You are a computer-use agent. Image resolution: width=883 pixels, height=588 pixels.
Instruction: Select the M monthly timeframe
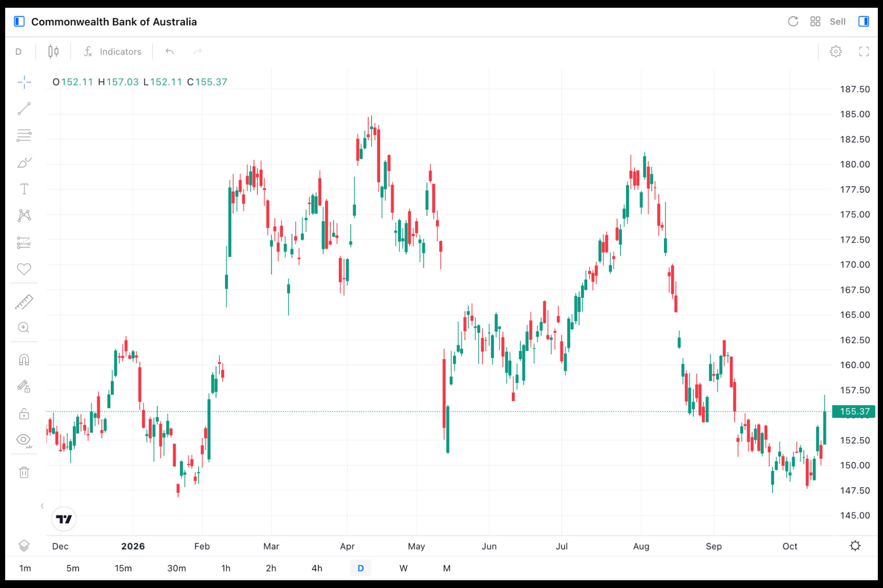[447, 568]
